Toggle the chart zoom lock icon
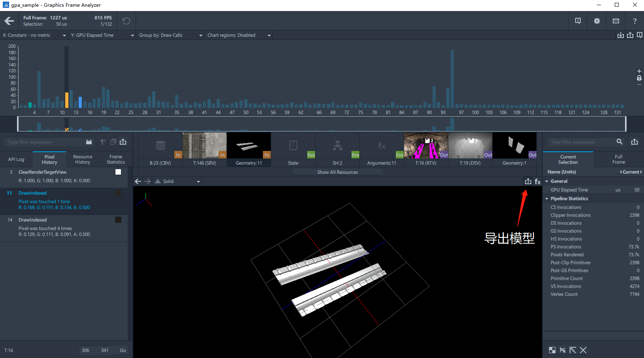Screen dimensions: 644x358 (639, 78)
